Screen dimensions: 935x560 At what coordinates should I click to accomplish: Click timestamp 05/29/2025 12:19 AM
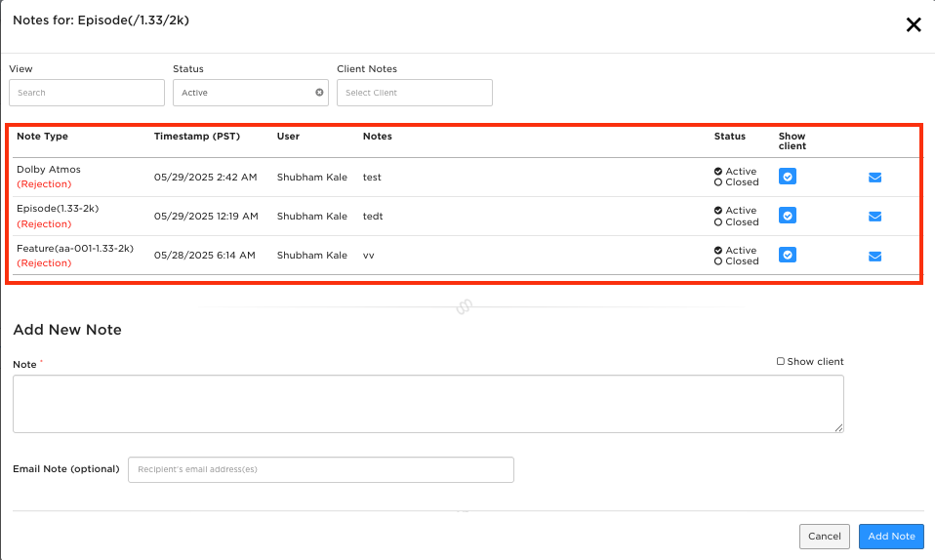pyautogui.click(x=206, y=216)
